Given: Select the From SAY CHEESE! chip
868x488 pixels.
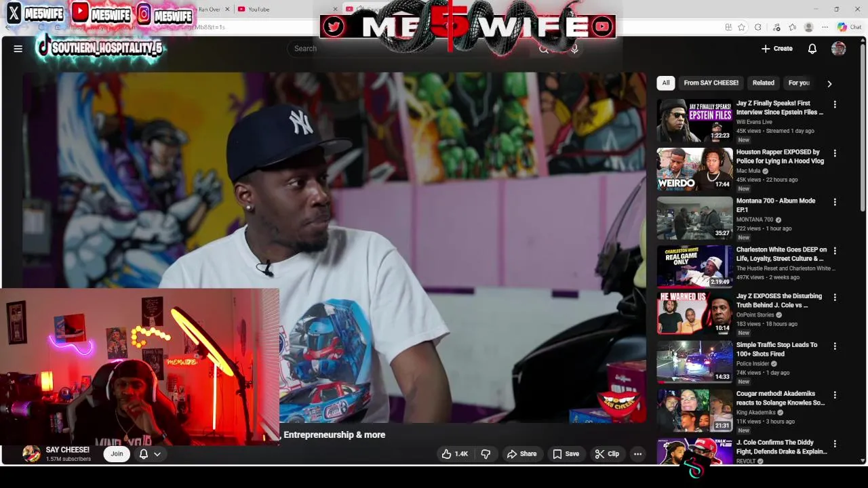Looking at the screenshot, I should (x=711, y=83).
